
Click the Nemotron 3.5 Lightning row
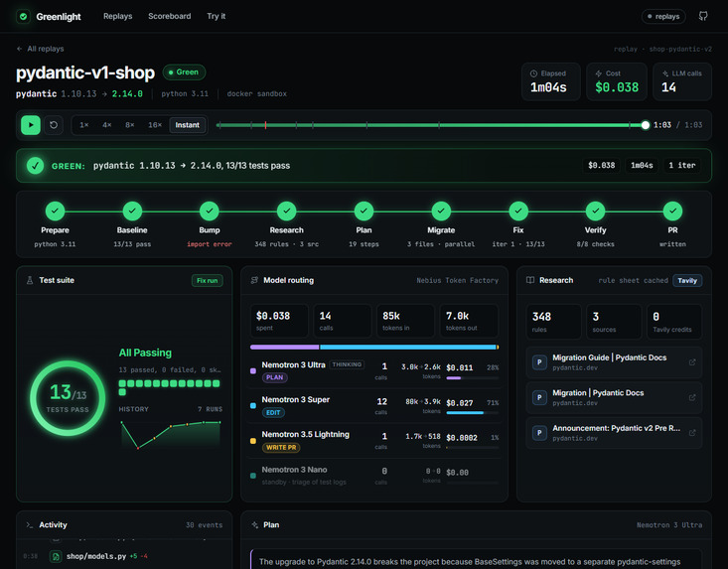[x=374, y=441]
